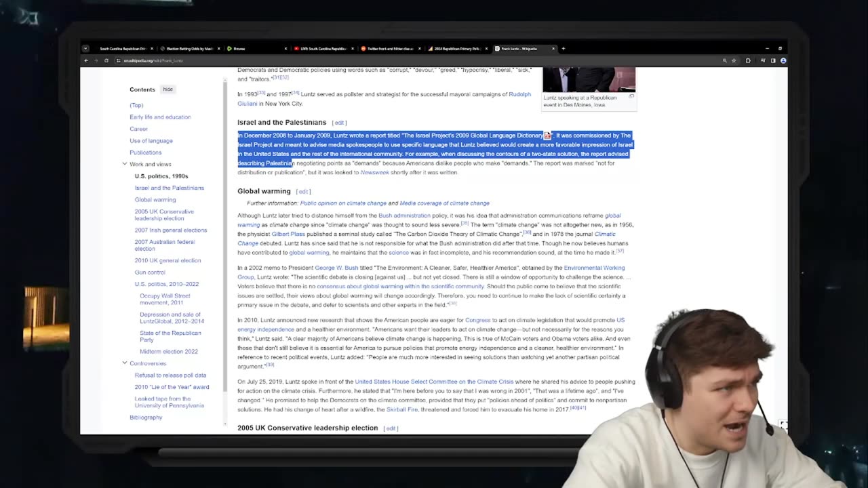This screenshot has height=488, width=868.
Task: Open the Gilbert Plass link
Action: (x=288, y=234)
